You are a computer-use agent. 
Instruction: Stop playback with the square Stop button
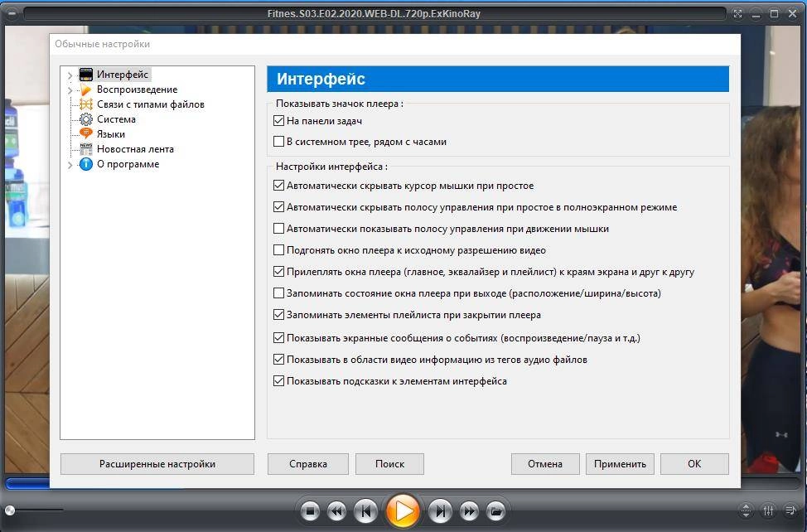pyautogui.click(x=310, y=511)
